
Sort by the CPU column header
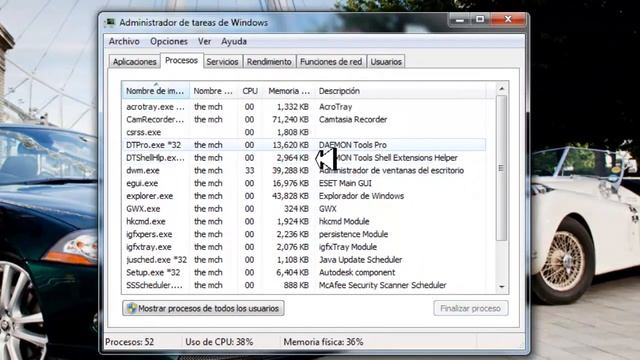pyautogui.click(x=250, y=91)
